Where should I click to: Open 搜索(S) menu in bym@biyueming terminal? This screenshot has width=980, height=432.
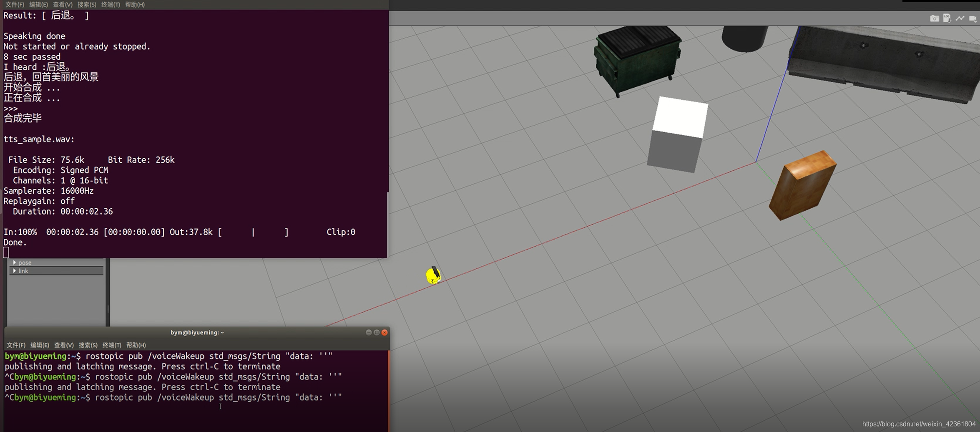pos(88,345)
